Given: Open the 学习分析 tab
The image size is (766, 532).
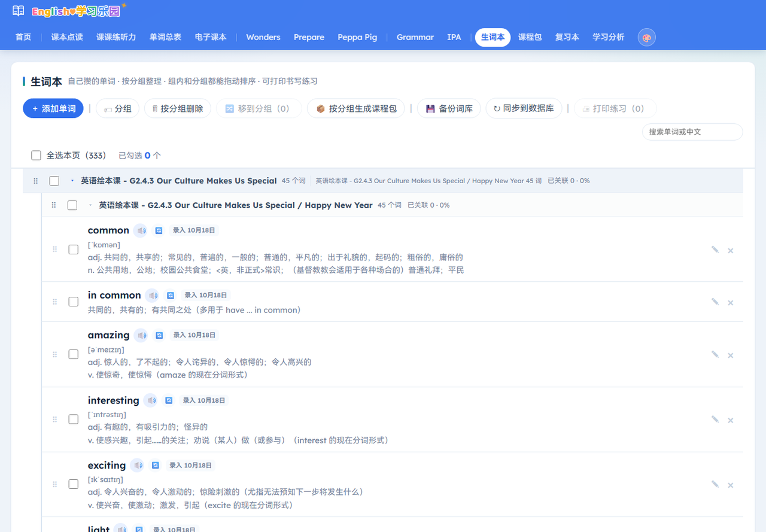Looking at the screenshot, I should click(x=608, y=37).
